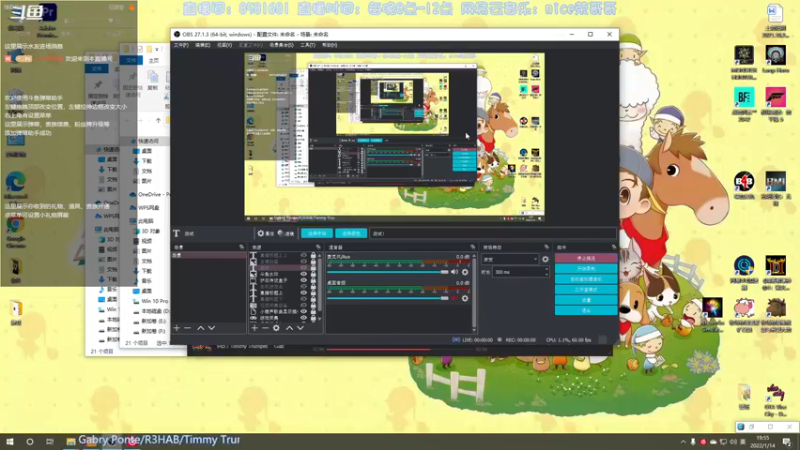Open the B4B game desktop shortcut
Screen dimensions: 800x450
[x=744, y=185]
